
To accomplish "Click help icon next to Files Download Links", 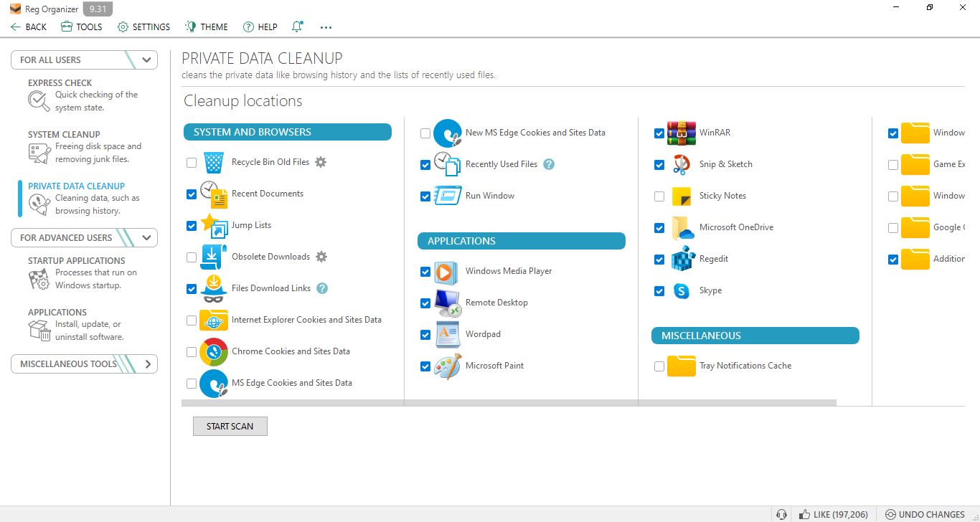I will 322,288.
